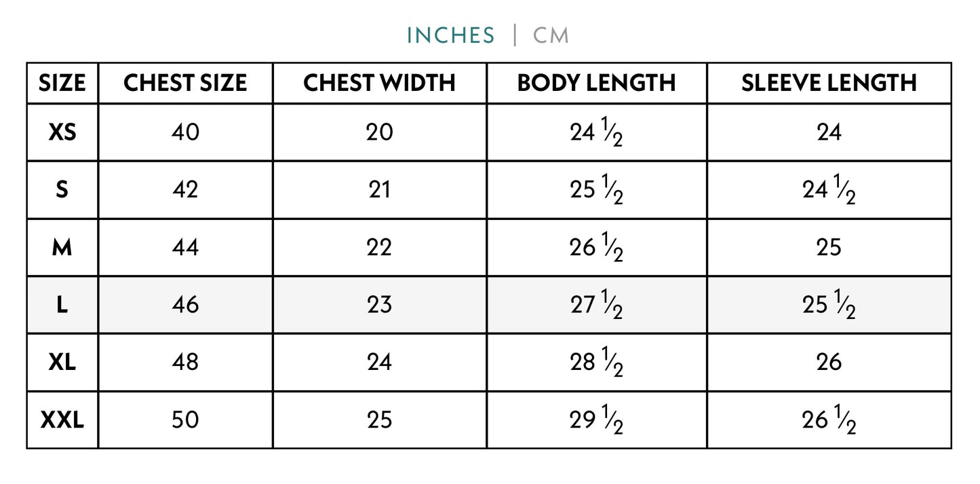The height and width of the screenshot is (484, 980).
Task: Click the CHEST WIDTH column header
Action: [x=379, y=83]
